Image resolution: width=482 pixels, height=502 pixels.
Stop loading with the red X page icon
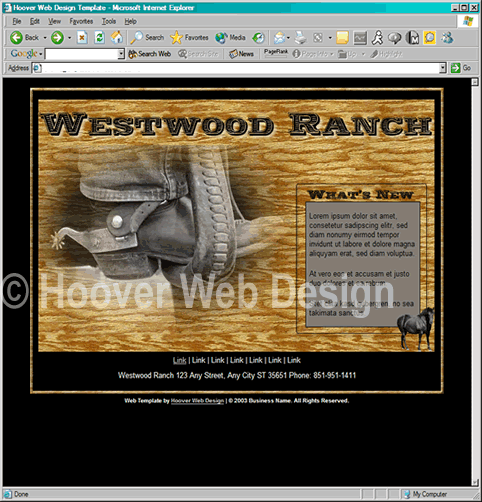(x=82, y=38)
